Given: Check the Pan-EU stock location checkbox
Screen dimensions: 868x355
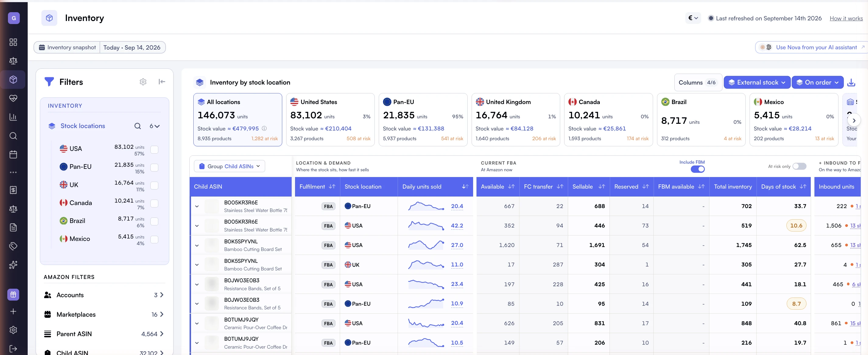Looking at the screenshot, I should 154,167.
